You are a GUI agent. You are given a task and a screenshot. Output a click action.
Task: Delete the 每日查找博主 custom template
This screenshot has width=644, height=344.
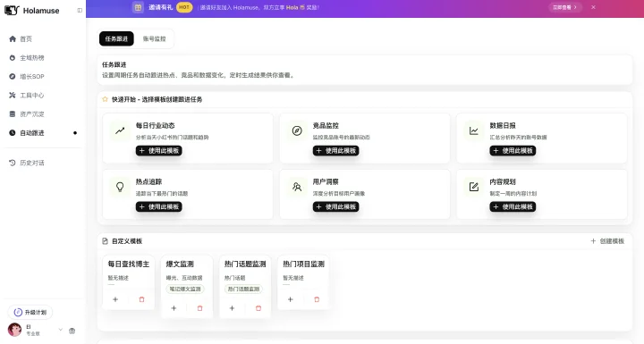tap(141, 299)
